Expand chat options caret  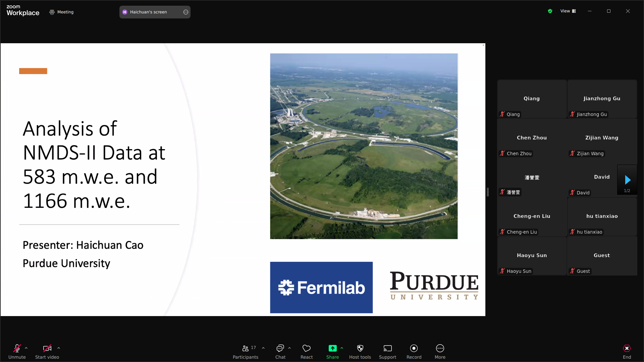[x=289, y=348]
